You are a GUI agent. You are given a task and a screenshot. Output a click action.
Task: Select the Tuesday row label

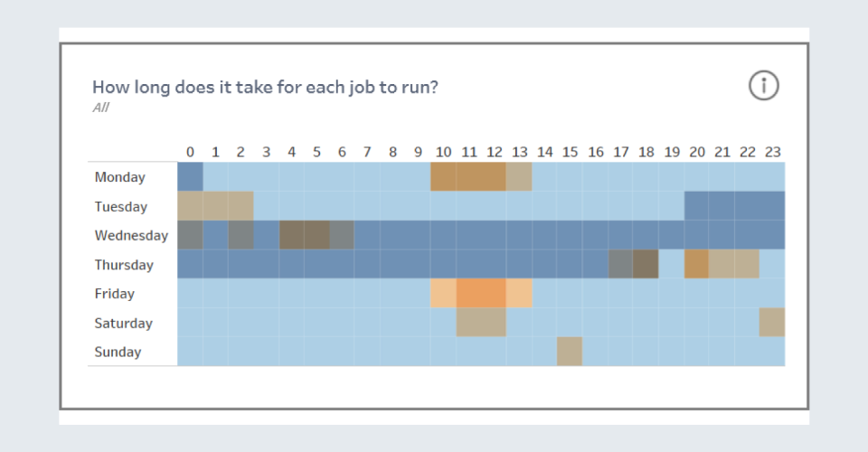tap(120, 206)
